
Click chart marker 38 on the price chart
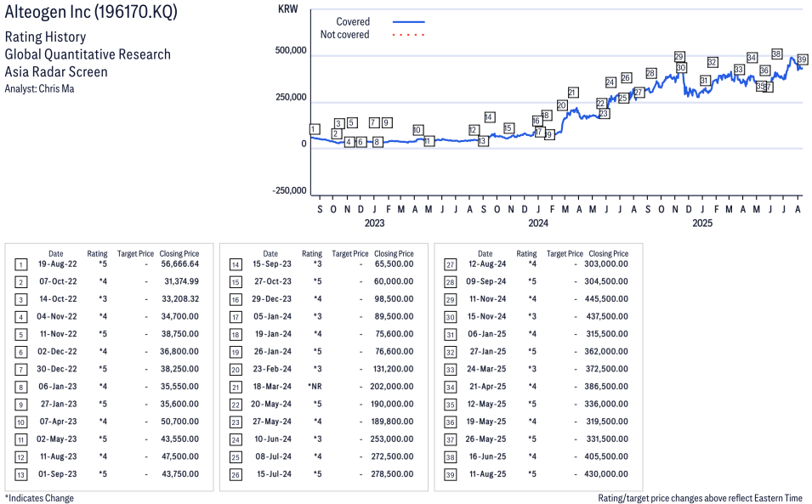(x=776, y=54)
